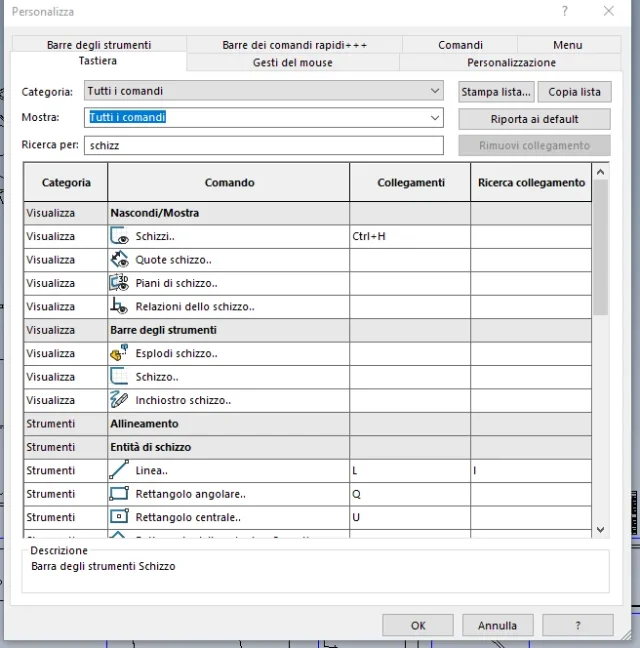This screenshot has height=648, width=640.
Task: Click the Linea sketch tool icon
Action: click(x=119, y=470)
